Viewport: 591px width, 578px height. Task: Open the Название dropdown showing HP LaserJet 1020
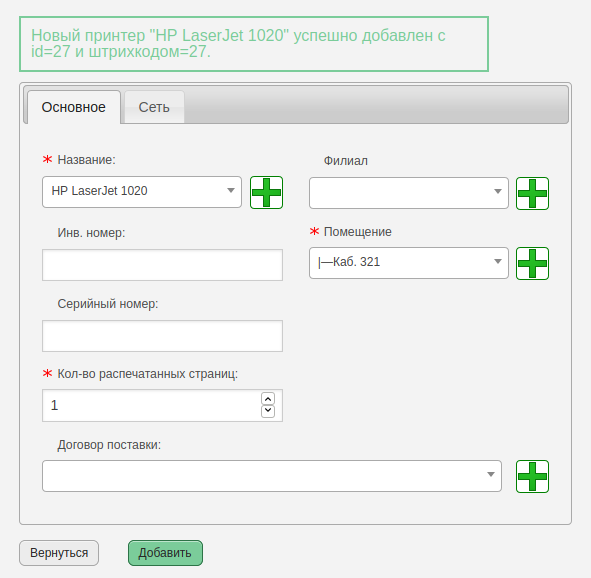click(x=142, y=192)
